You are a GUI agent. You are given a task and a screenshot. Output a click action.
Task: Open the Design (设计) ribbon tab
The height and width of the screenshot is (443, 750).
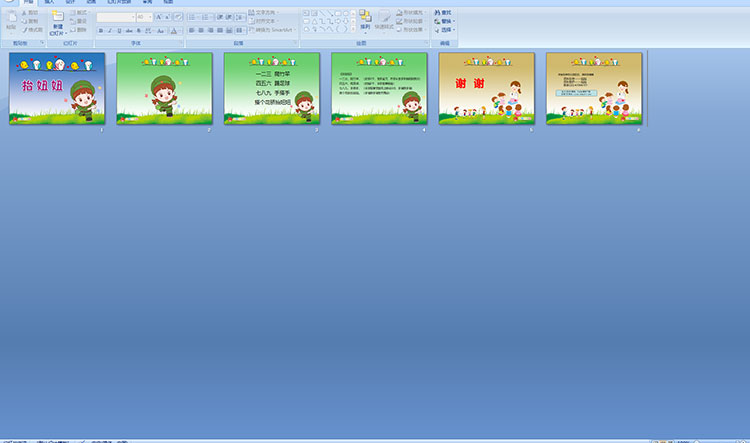70,3
